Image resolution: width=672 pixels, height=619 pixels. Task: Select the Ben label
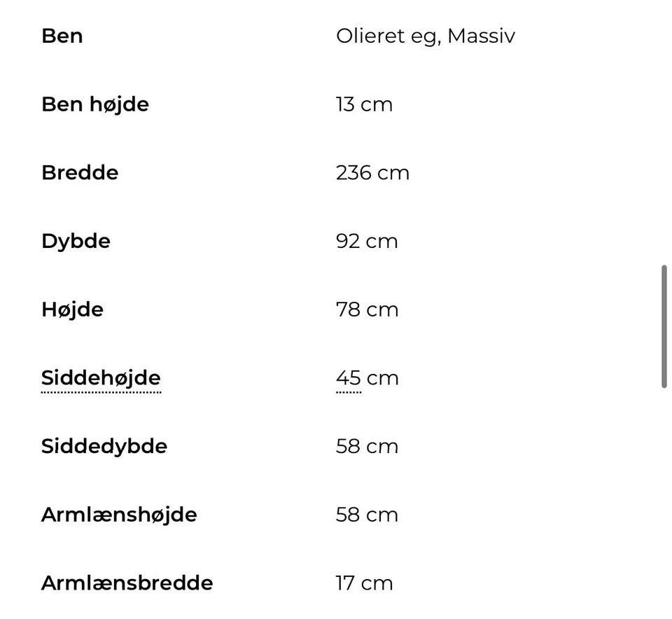coord(62,36)
